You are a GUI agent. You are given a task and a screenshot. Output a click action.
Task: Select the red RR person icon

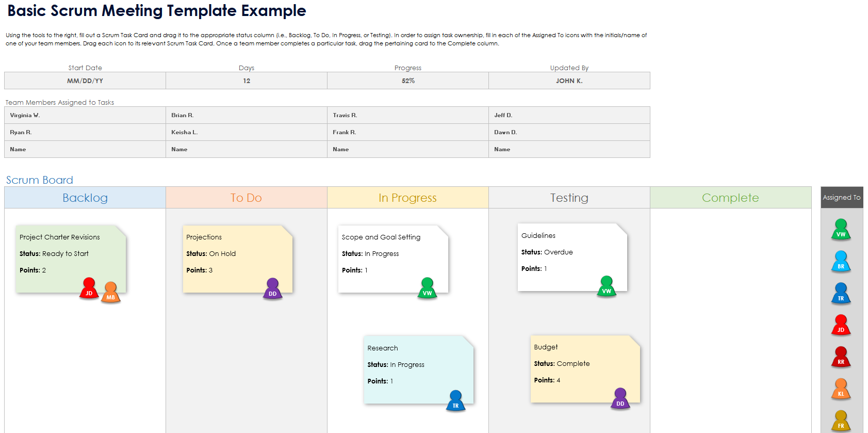[x=841, y=357]
